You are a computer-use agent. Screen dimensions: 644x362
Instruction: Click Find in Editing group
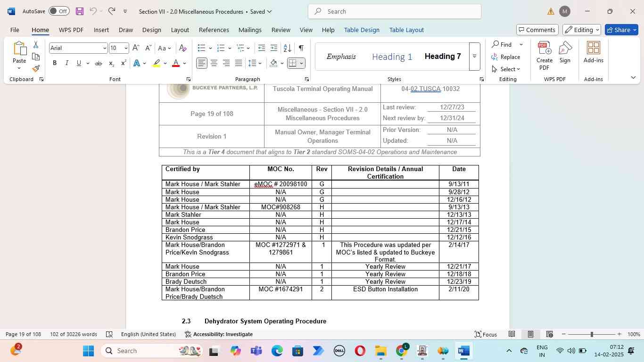pyautogui.click(x=502, y=44)
